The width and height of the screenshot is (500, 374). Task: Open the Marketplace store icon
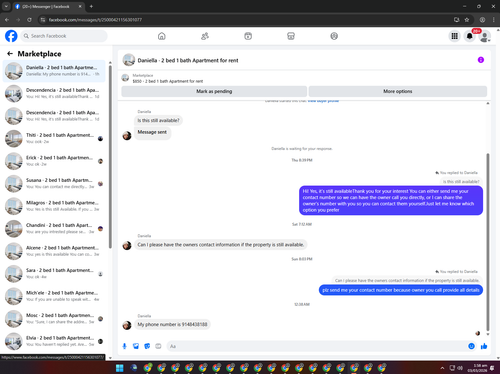pyautogui.click(x=291, y=36)
